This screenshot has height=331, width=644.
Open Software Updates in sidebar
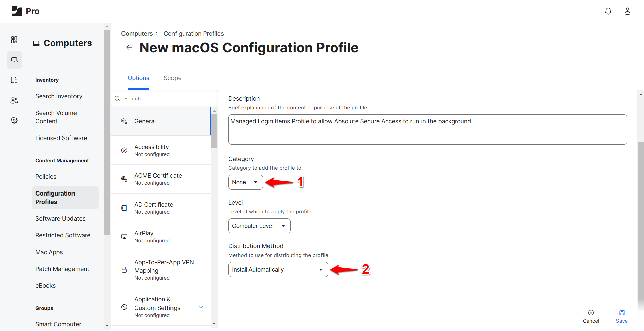click(60, 219)
